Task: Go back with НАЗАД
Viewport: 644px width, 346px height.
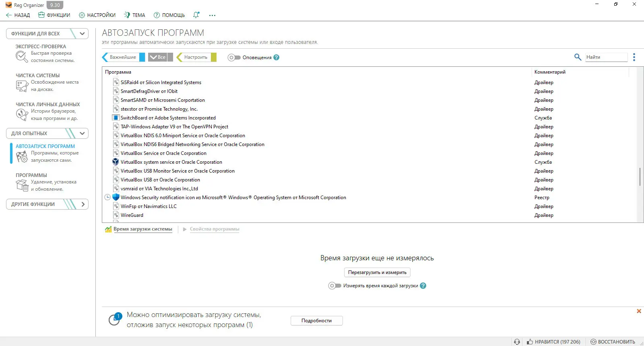Action: (18, 15)
